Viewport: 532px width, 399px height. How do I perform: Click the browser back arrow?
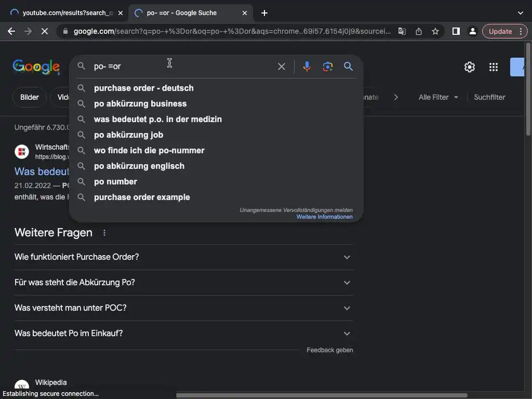coord(11,32)
